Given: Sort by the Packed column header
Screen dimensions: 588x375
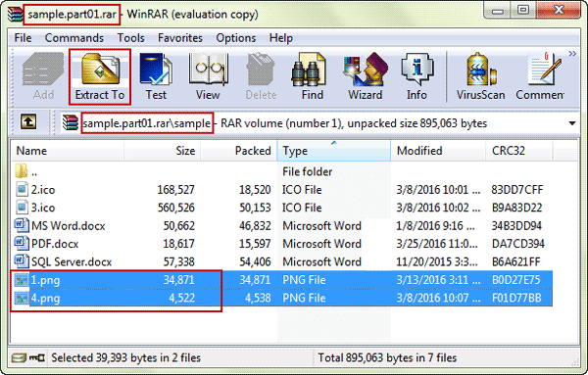Looking at the screenshot, I should [239, 151].
